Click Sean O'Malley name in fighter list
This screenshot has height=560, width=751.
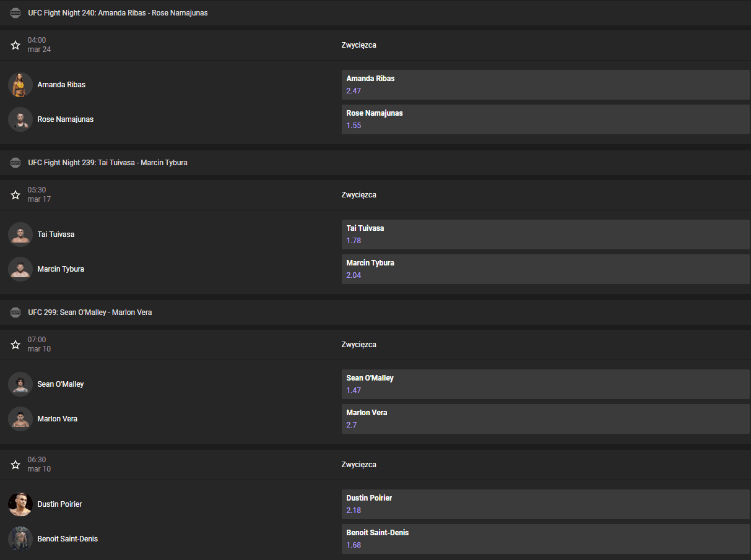pyautogui.click(x=61, y=384)
